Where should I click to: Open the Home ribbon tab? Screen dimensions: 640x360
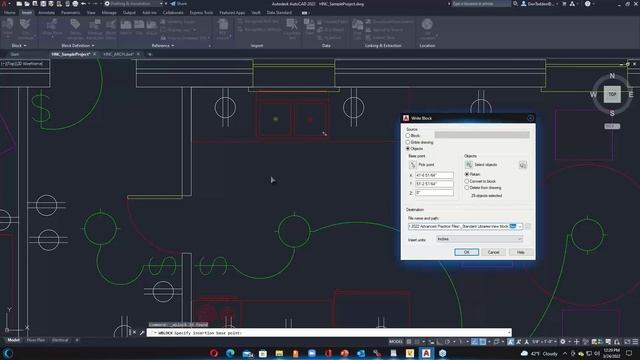coord(10,13)
